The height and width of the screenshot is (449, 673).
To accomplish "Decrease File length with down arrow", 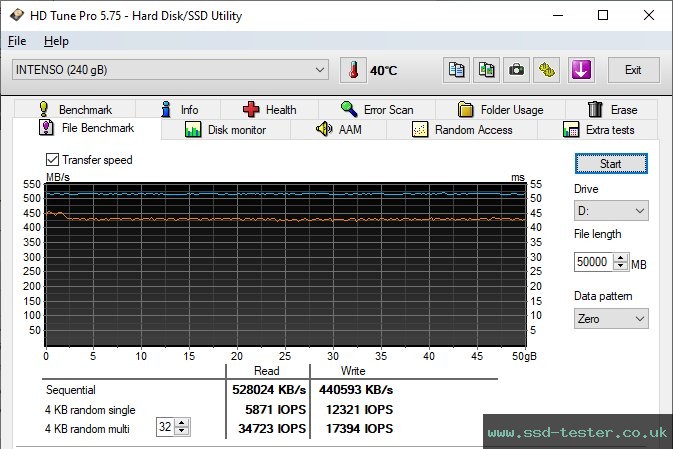I will (621, 267).
